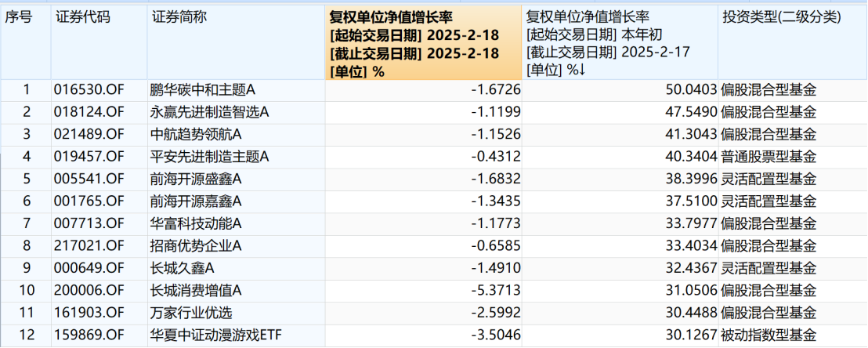Click the fund name 长城久鑫A
The image size is (868, 348).
182,268
